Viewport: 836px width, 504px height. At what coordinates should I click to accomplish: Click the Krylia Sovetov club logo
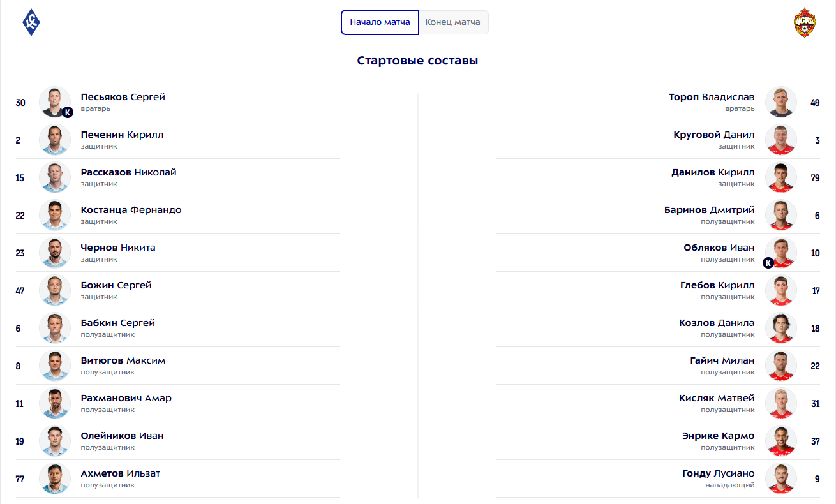[x=31, y=22]
